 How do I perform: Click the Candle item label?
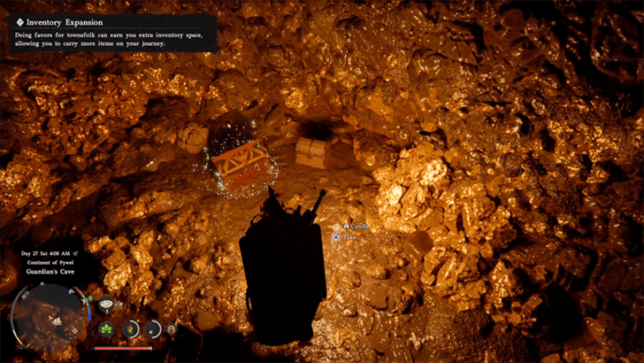pos(359,227)
